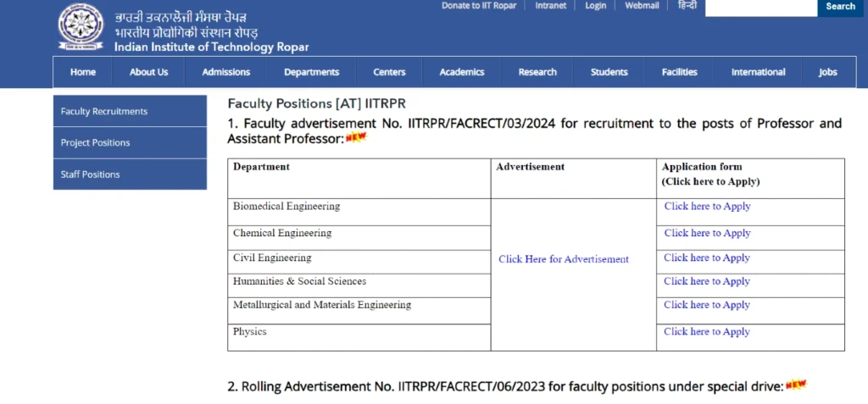Click the Advertisement column header
Viewport: 868px width, 404px height.
(574, 178)
